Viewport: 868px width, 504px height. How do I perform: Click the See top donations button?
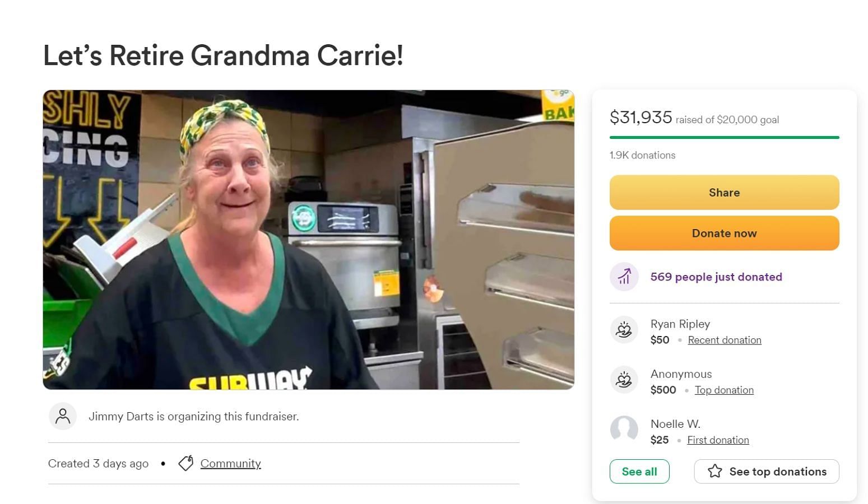tap(767, 472)
